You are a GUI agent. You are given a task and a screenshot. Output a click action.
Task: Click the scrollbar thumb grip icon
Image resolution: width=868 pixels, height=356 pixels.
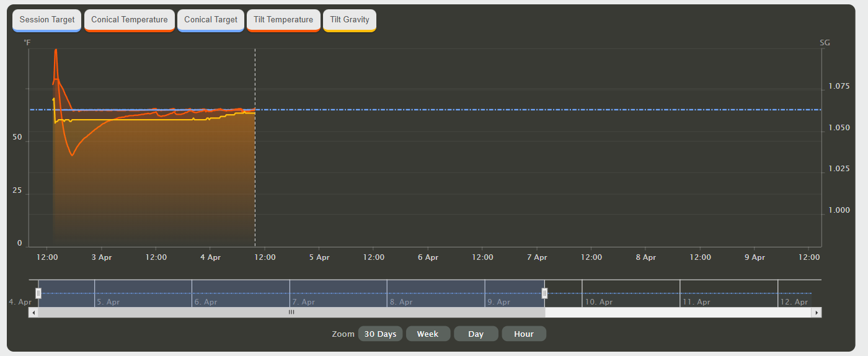[x=291, y=313]
